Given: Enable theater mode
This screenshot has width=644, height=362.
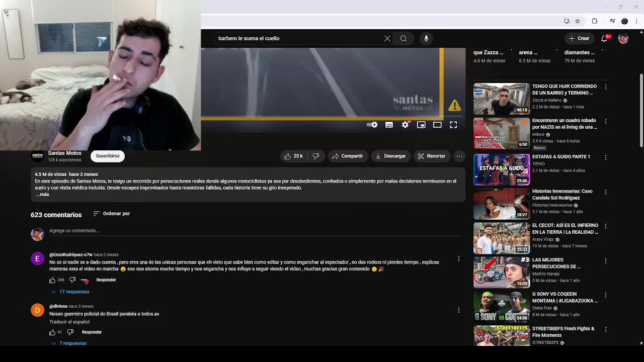Looking at the screenshot, I should 437,125.
